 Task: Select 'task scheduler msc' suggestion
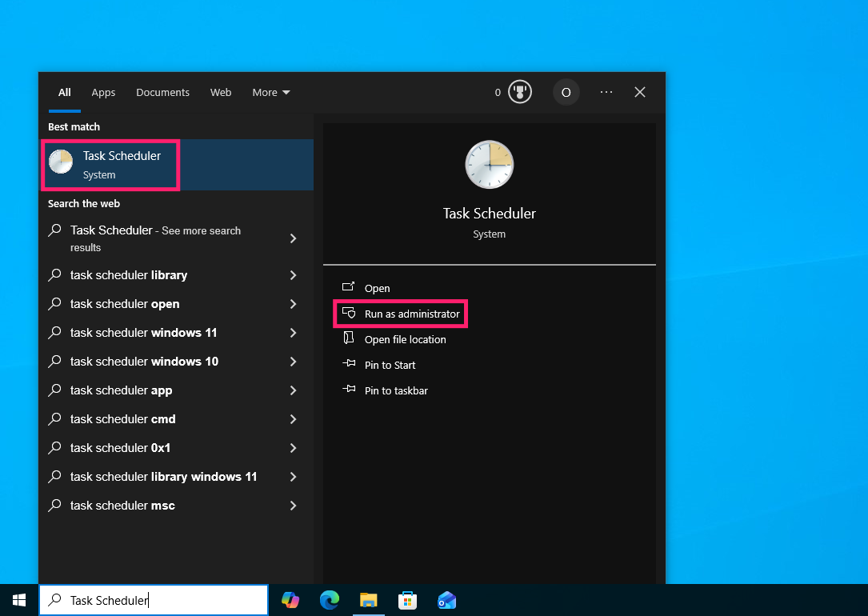point(177,506)
